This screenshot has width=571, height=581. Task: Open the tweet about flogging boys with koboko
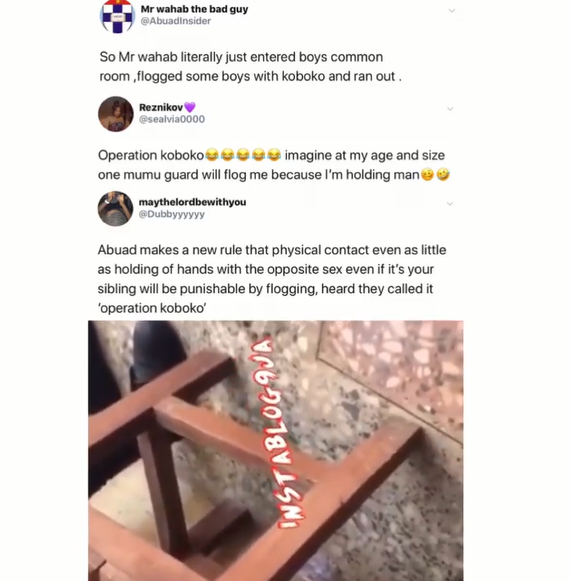pos(250,67)
